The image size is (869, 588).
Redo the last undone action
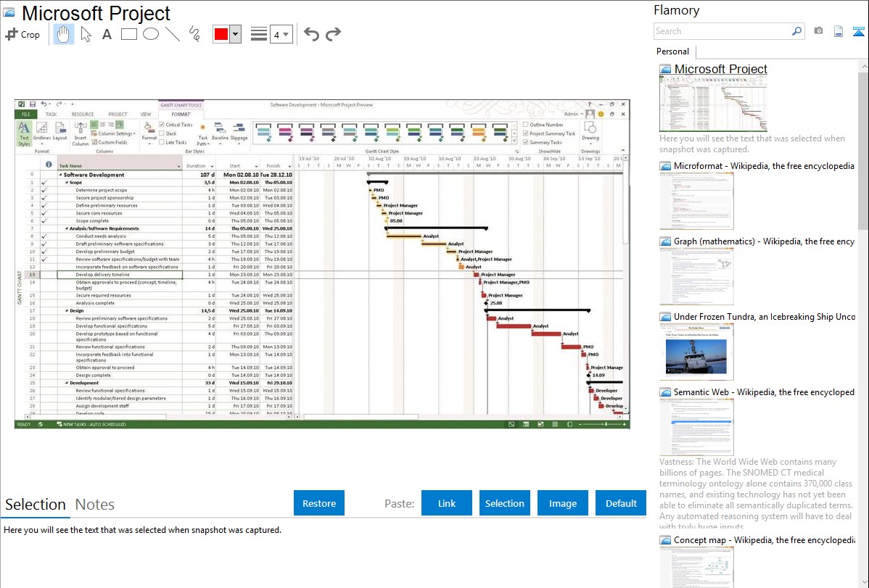pos(333,34)
